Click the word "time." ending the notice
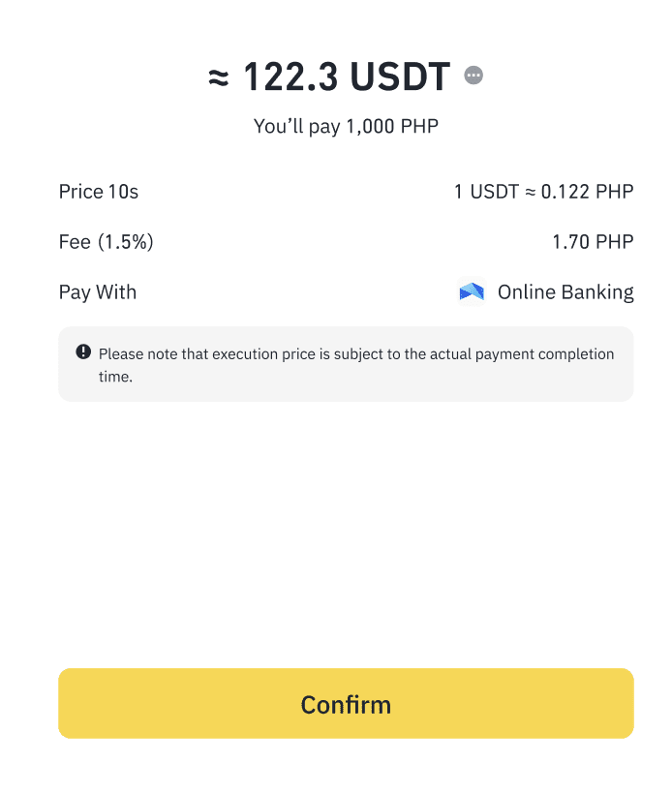The image size is (672, 794). (115, 376)
